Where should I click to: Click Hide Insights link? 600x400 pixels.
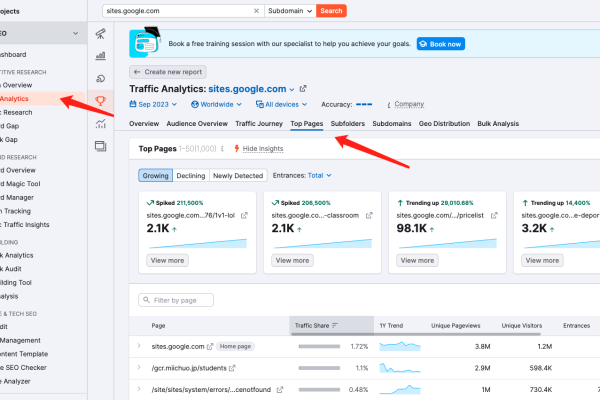(263, 149)
